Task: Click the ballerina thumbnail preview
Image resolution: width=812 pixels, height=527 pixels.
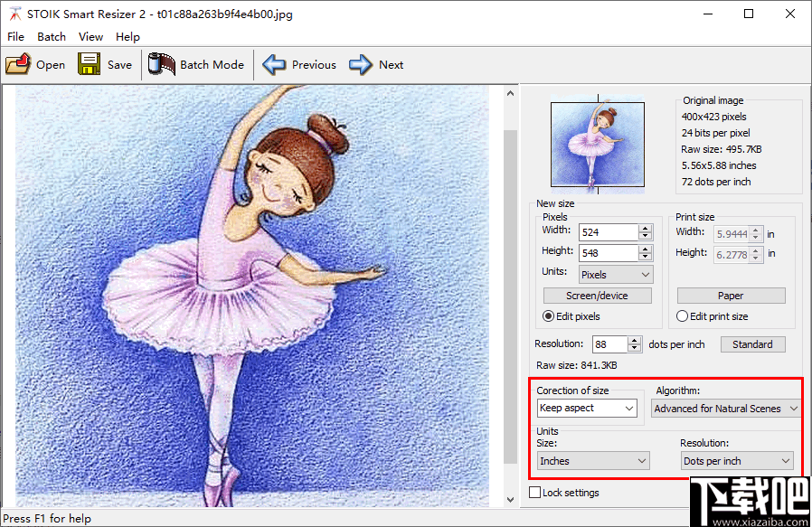Action: coord(597,146)
